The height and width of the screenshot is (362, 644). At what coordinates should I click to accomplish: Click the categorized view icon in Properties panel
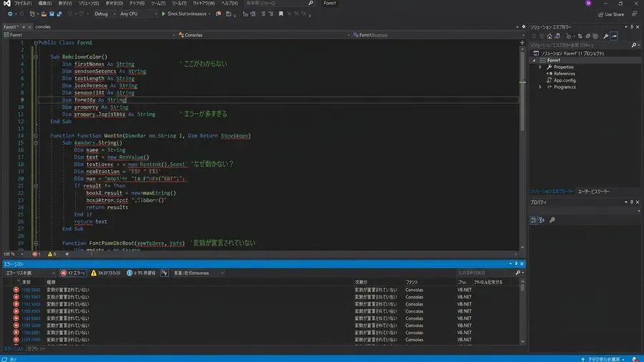[x=534, y=220]
